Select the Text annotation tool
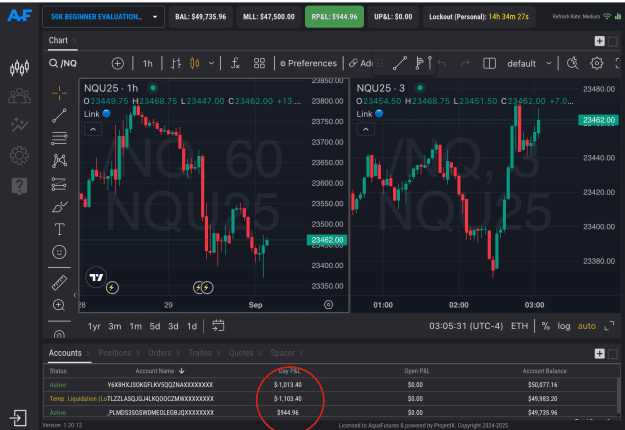 click(59, 229)
